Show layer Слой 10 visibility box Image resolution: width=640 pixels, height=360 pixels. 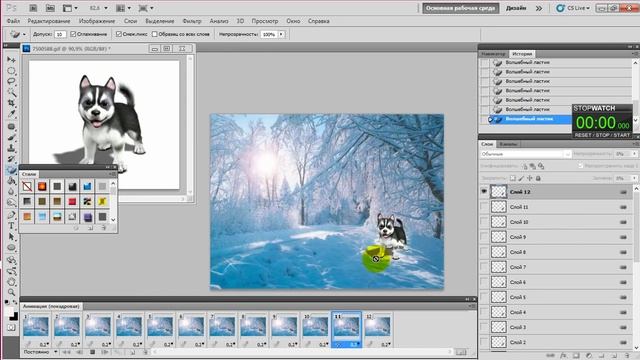pyautogui.click(x=484, y=222)
